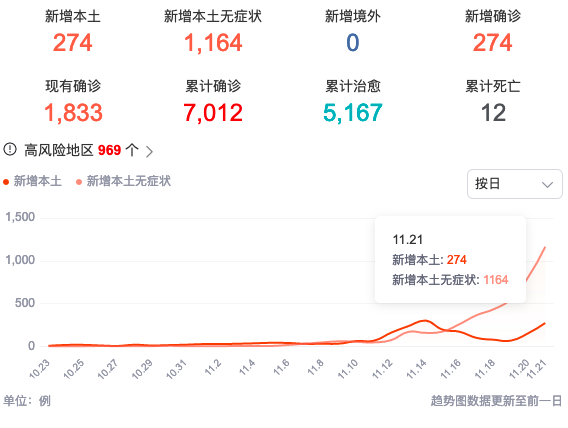Click the 单位：例 unit note
Screen dimensions: 568x428
click(x=27, y=401)
